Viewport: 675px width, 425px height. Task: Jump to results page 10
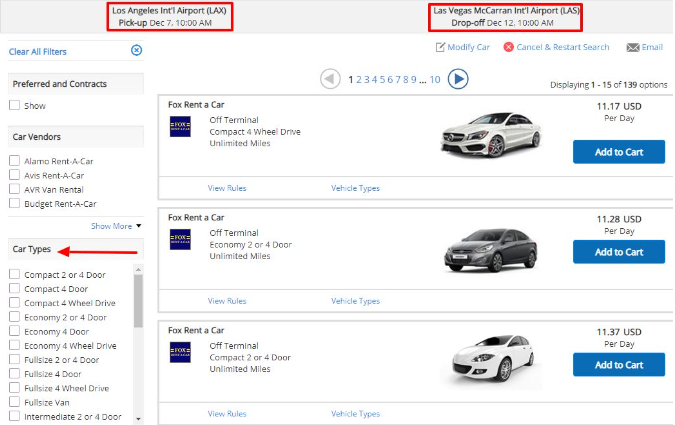pyautogui.click(x=435, y=80)
